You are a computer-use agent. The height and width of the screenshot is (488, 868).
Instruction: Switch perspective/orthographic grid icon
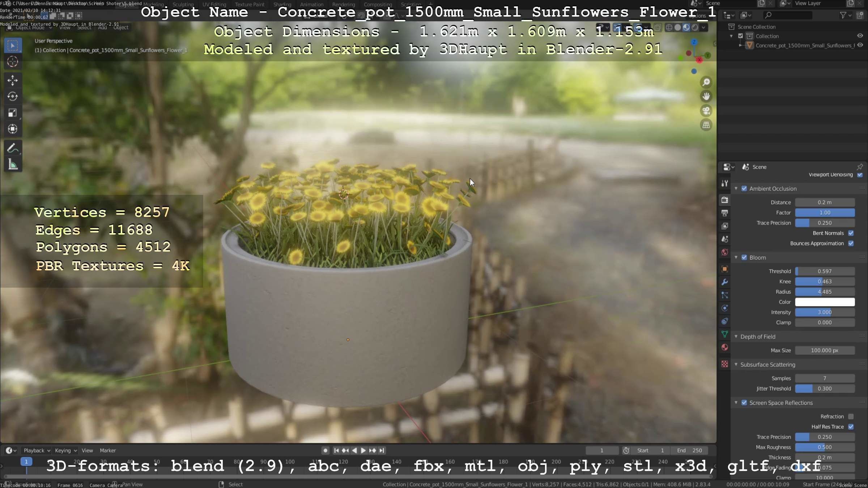pyautogui.click(x=706, y=125)
